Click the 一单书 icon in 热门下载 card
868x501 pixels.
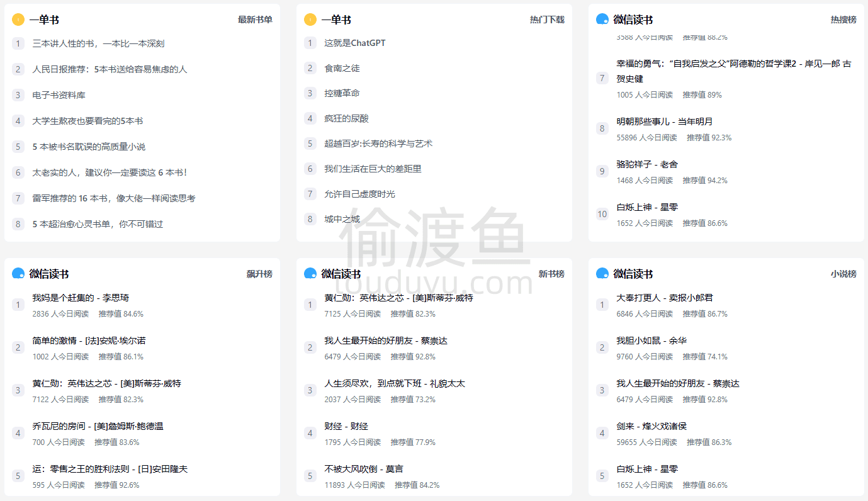coord(310,20)
